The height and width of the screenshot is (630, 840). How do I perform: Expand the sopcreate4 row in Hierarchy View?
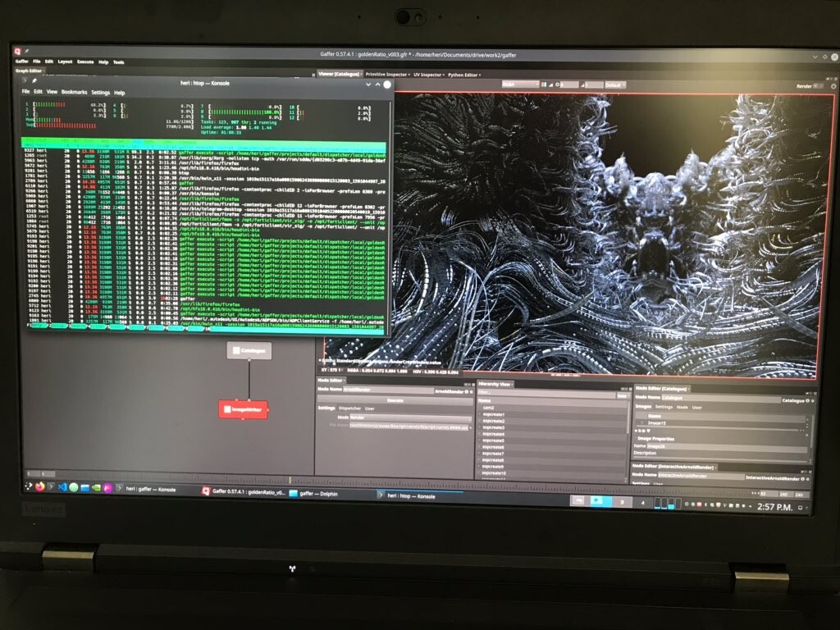point(480,434)
